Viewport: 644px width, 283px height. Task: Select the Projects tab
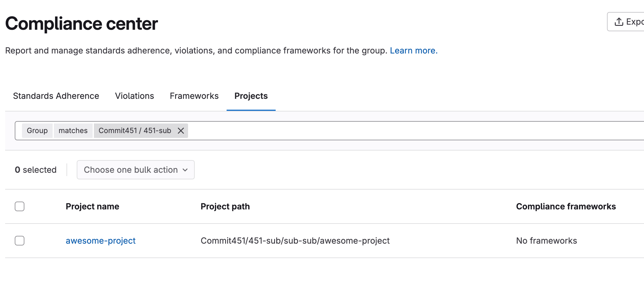tap(251, 96)
